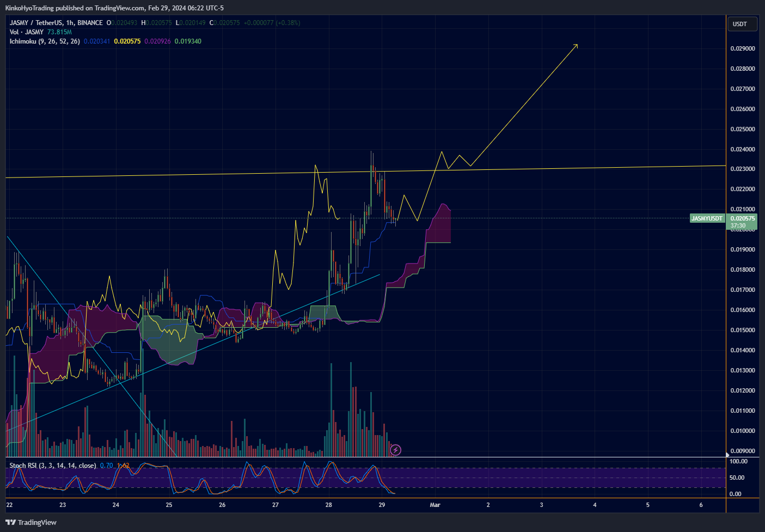The height and width of the screenshot is (532, 765).
Task: Click the change value +0.000077 (+0.38%)
Action: (272, 23)
